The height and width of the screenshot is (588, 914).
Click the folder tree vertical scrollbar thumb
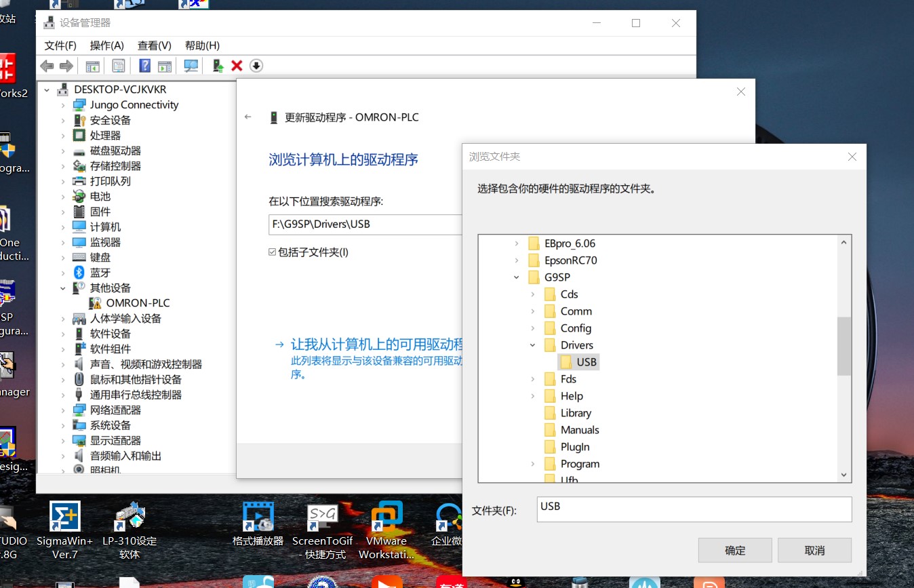point(843,346)
